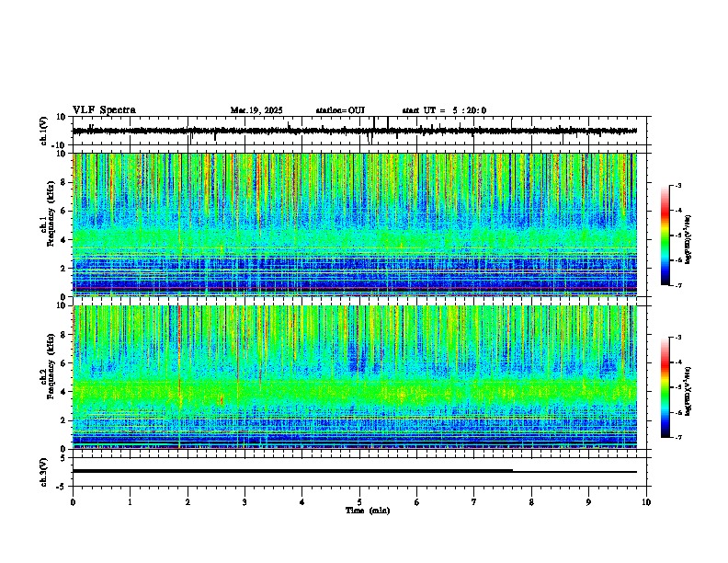
Task: Click inside the ch.2 spectrogram panel
Action: point(355,377)
